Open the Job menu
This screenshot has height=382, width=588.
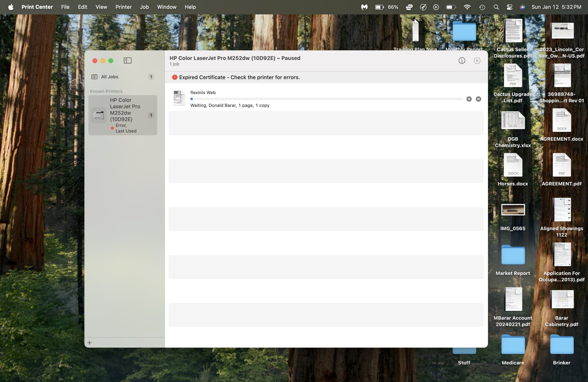[x=144, y=7]
